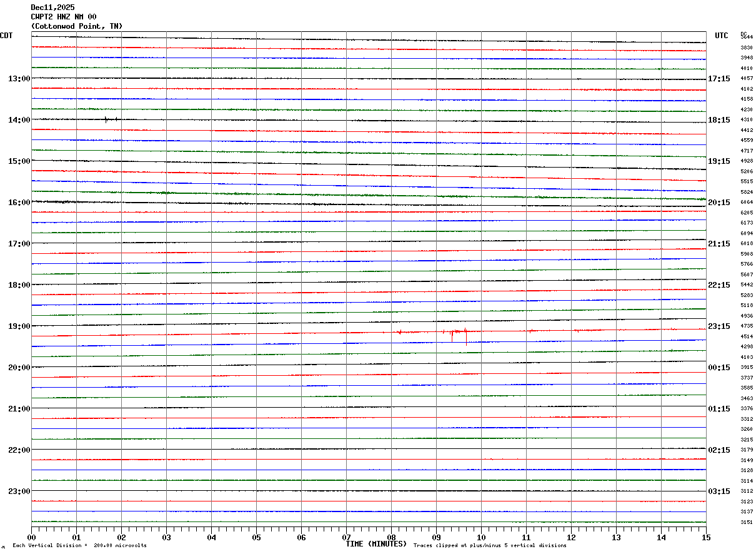This screenshot has width=756, height=554.
Task: Click the DC value '5515'
Action: [747, 182]
